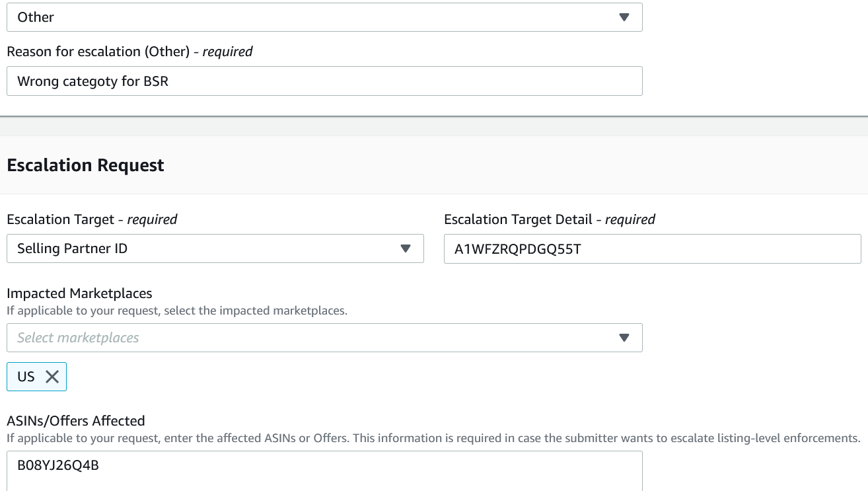This screenshot has width=868, height=491.
Task: Open the dropdown showing Other
Action: coord(324,17)
